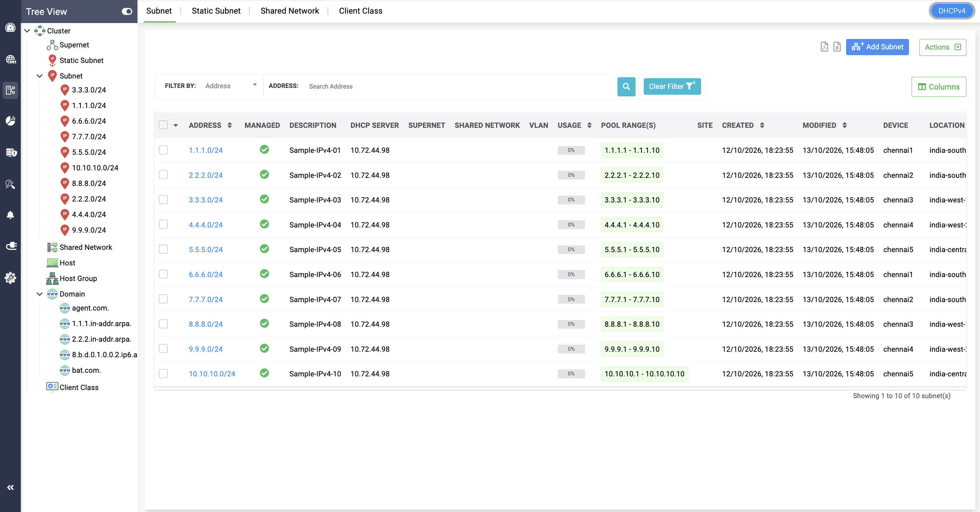Open the Filter By Address dropdown
The image size is (980, 512).
pyautogui.click(x=231, y=86)
